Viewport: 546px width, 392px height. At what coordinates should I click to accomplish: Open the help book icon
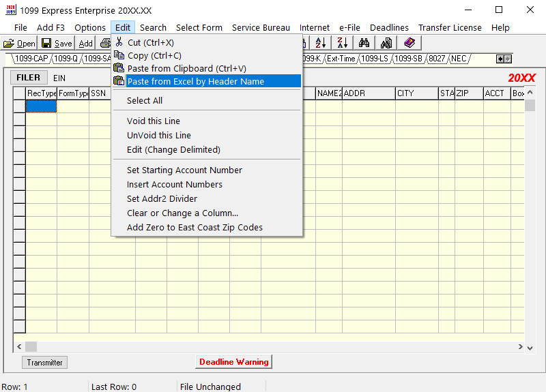[x=409, y=43]
